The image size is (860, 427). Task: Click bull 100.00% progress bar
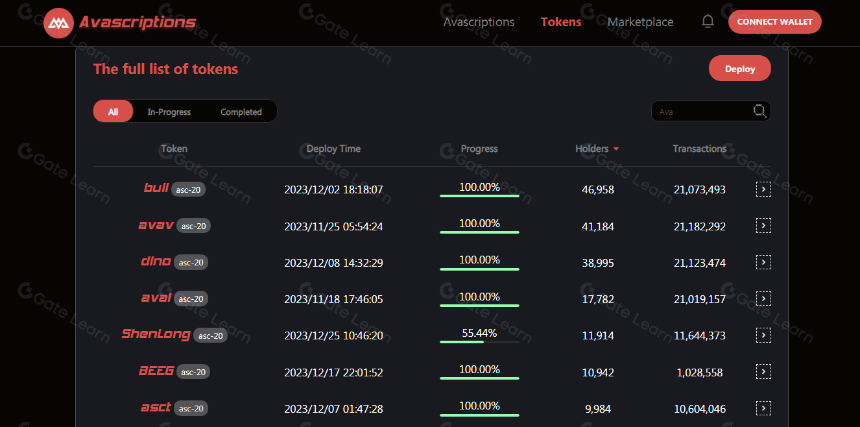[x=479, y=196]
